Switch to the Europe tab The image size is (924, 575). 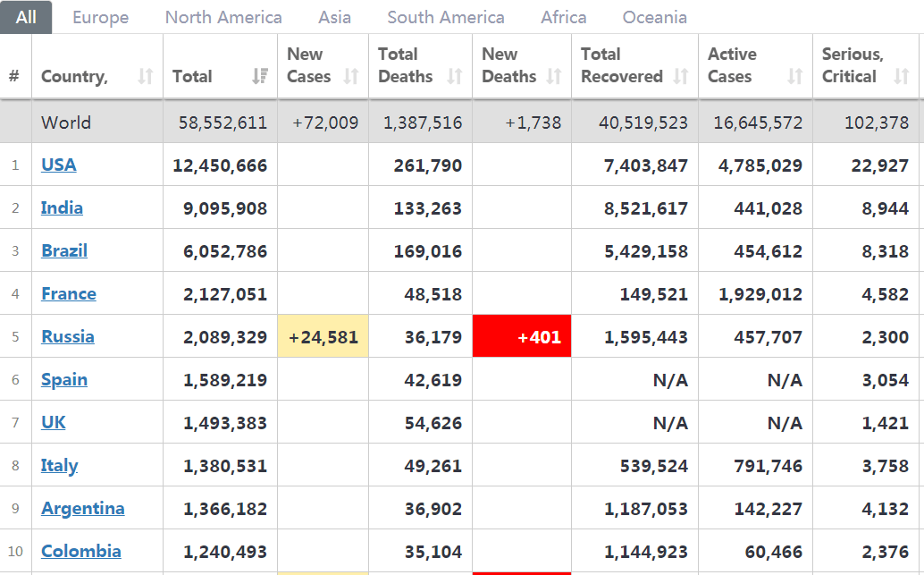(x=101, y=17)
